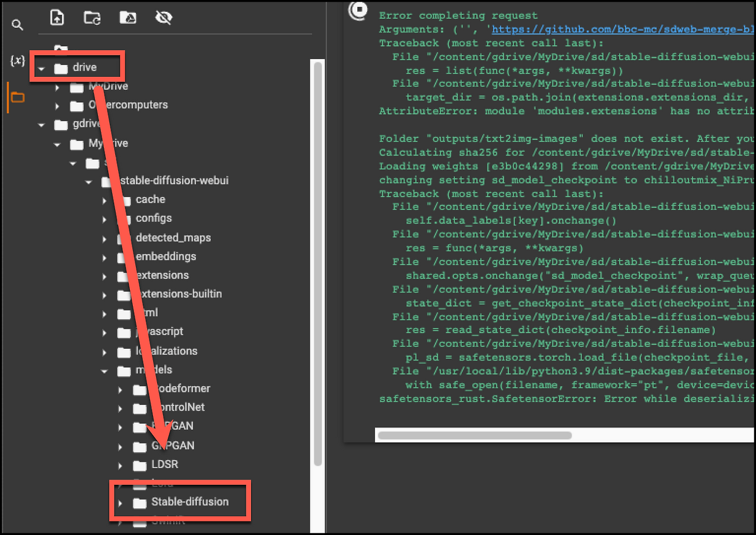Expand the Stable-diffusion folder
The image size is (756, 535).
[x=120, y=504]
